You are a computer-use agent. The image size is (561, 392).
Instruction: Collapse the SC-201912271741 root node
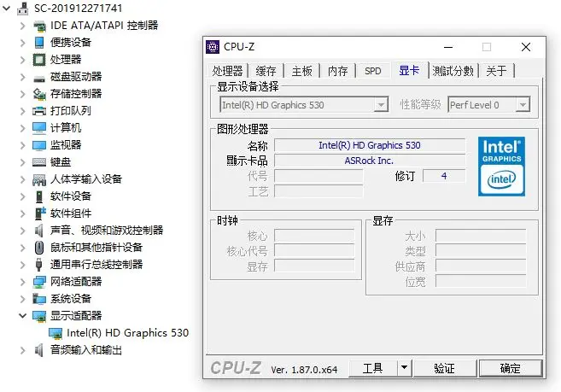(7, 9)
